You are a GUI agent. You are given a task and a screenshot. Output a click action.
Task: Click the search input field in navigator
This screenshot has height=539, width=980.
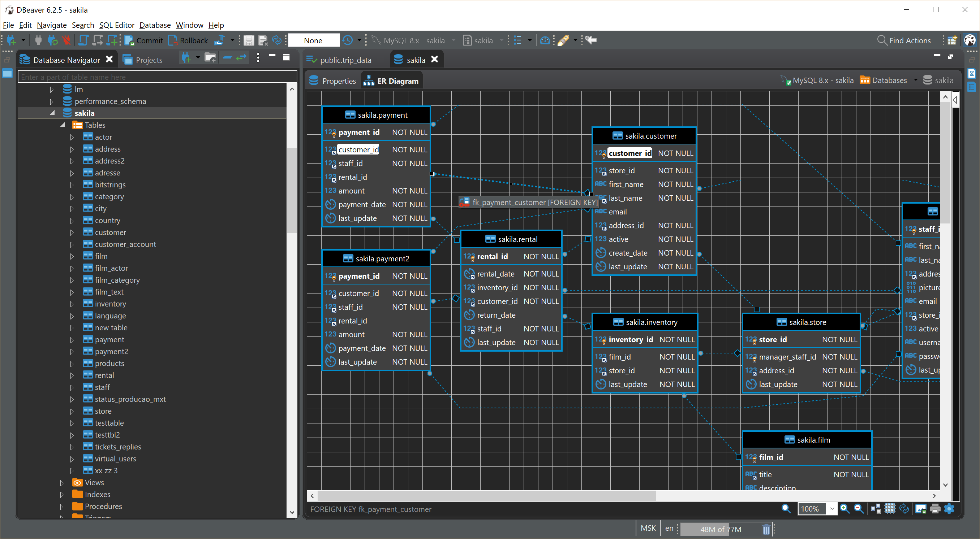(155, 76)
